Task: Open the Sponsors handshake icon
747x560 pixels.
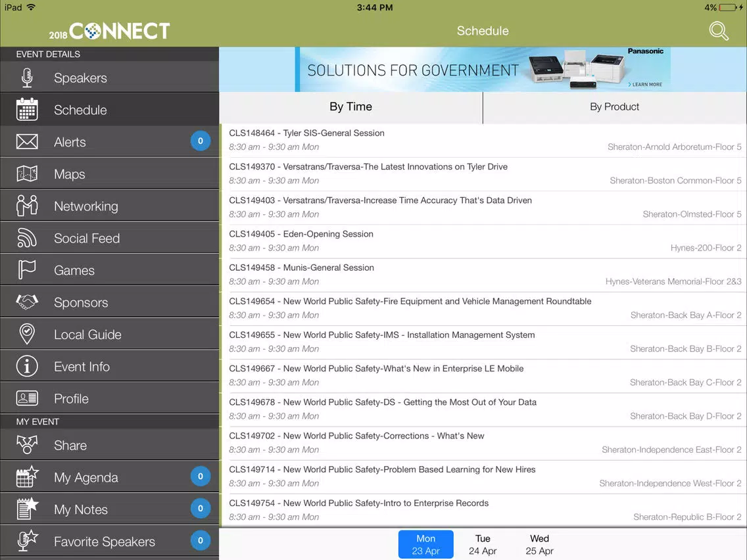Action: tap(27, 302)
